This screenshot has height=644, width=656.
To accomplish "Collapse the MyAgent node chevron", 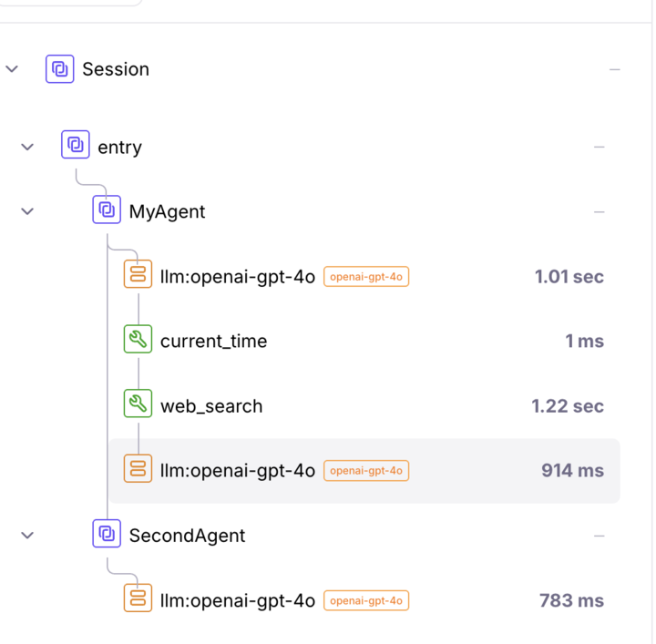I will (x=27, y=211).
